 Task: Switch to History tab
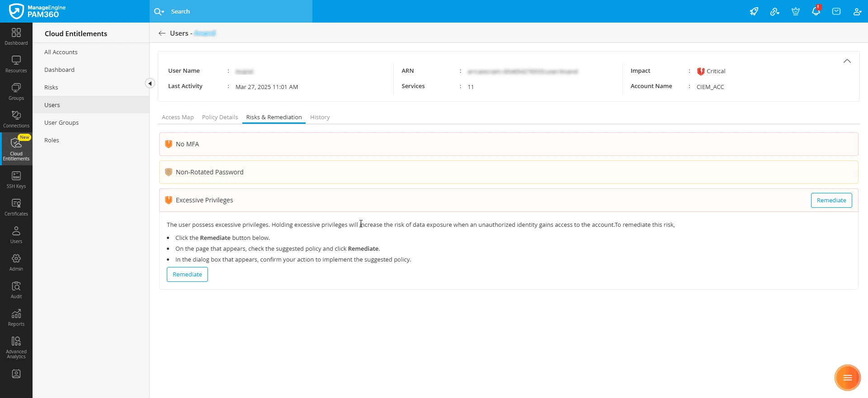click(320, 117)
